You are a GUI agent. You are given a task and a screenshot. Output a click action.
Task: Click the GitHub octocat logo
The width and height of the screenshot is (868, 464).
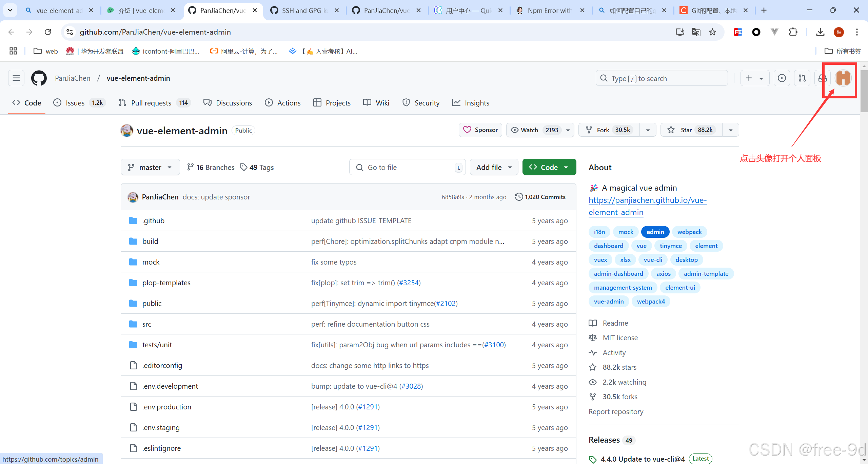pos(39,78)
